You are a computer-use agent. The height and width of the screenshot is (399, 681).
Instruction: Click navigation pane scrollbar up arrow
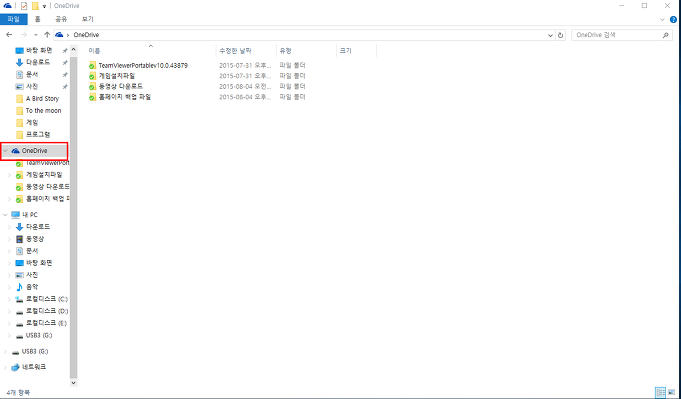(73, 49)
